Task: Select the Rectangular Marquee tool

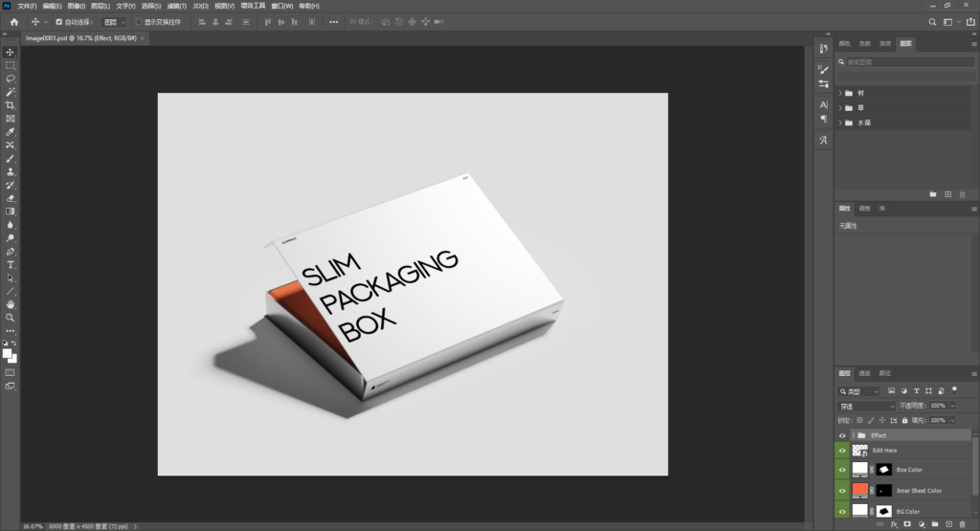Action: click(10, 66)
